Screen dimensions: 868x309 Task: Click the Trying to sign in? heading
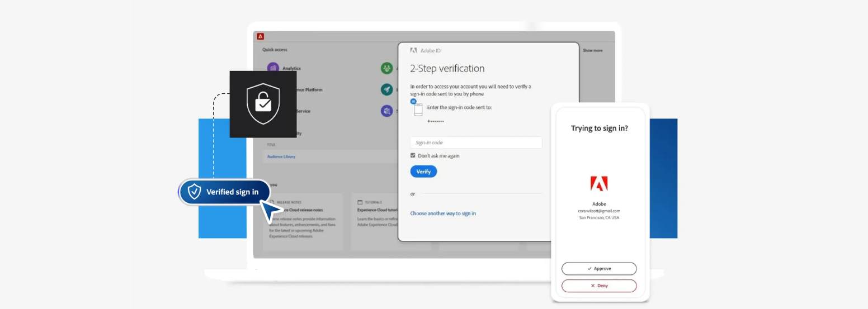(599, 128)
